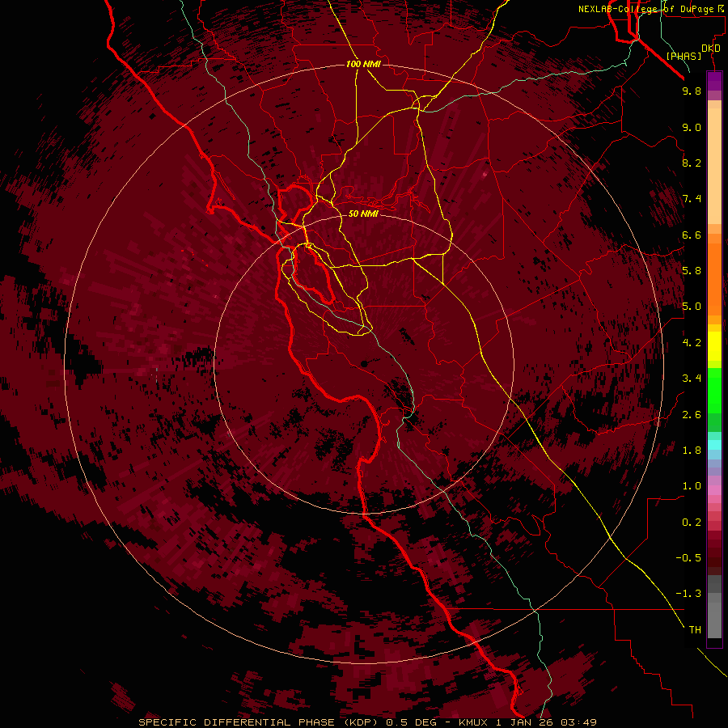Click the bright green segment of the color bar
728x728 pixels.
coord(714,390)
